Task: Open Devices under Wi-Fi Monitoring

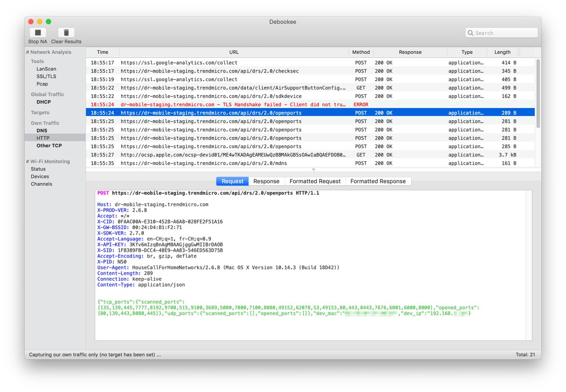Action: pos(40,176)
